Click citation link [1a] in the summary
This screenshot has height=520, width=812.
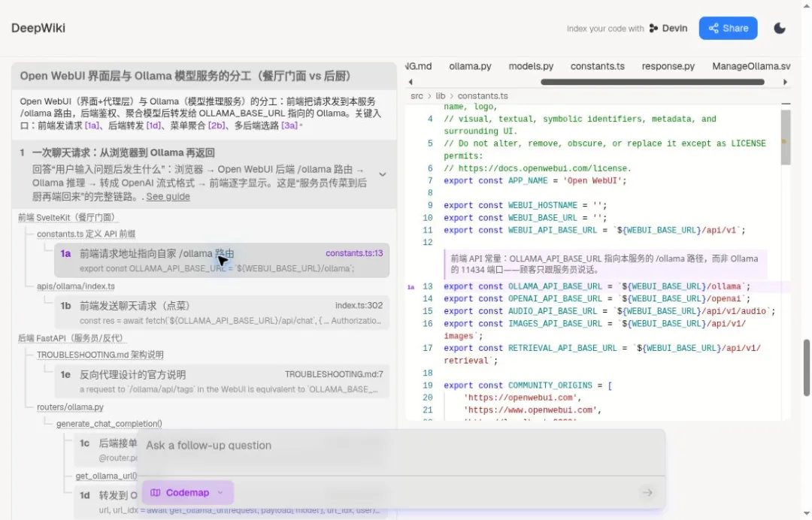pos(92,125)
